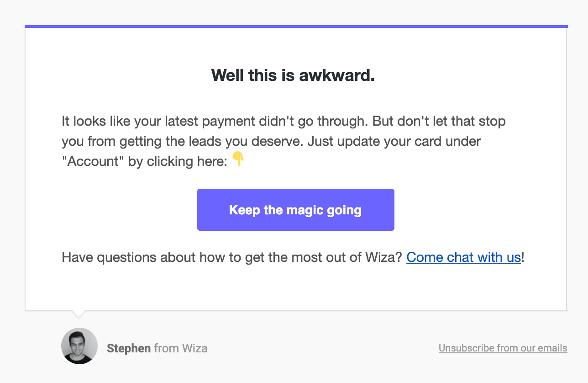The width and height of the screenshot is (588, 383).
Task: Click the purple accent bar atop the email
Action: click(x=296, y=27)
